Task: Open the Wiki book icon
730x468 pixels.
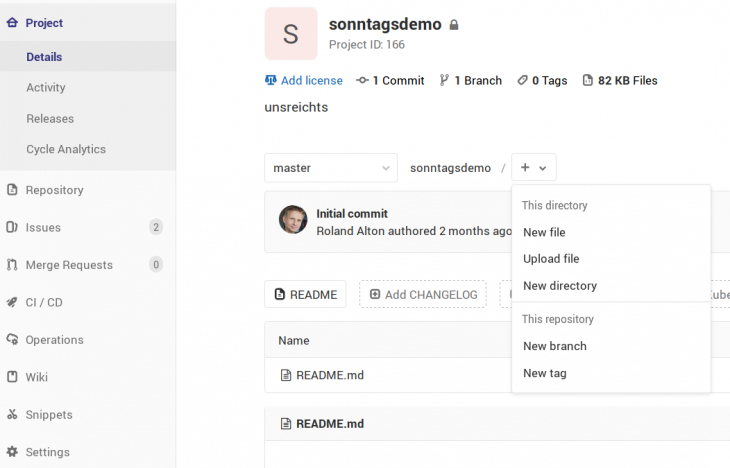Action: pyautogui.click(x=12, y=377)
